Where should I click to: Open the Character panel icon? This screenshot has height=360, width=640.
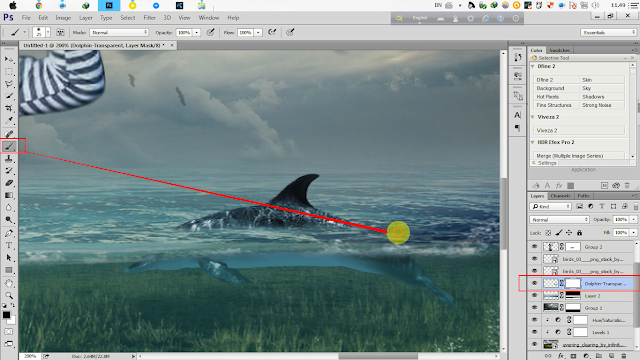click(518, 115)
